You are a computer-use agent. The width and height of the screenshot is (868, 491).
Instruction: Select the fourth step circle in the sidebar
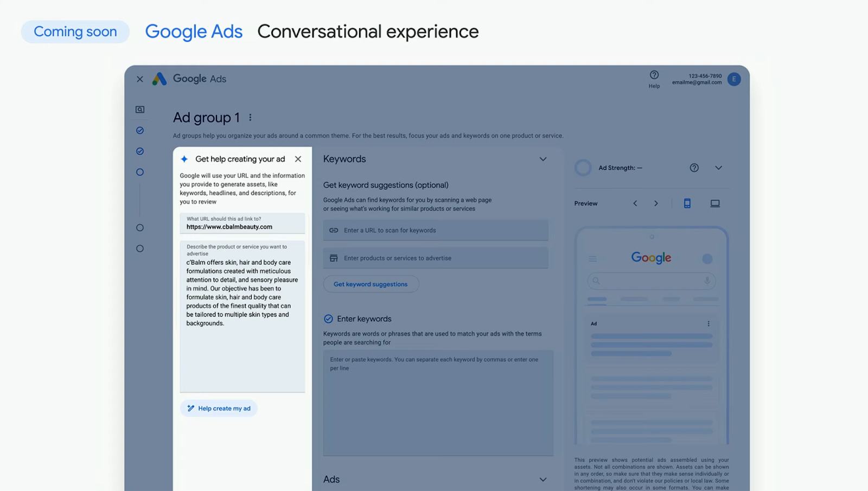point(140,228)
